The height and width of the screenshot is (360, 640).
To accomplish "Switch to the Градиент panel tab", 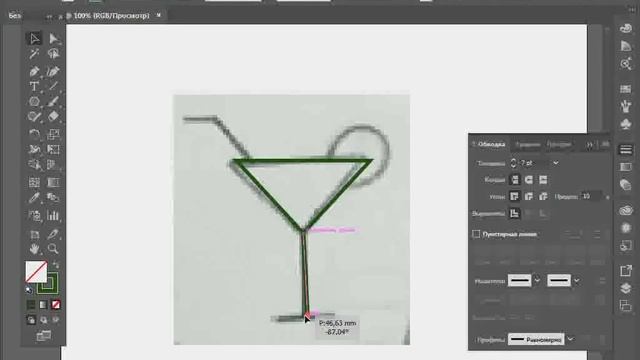I will click(527, 144).
